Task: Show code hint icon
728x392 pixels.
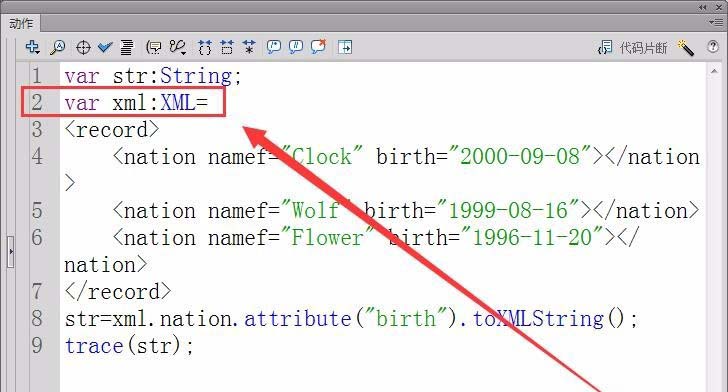Action: [154, 47]
